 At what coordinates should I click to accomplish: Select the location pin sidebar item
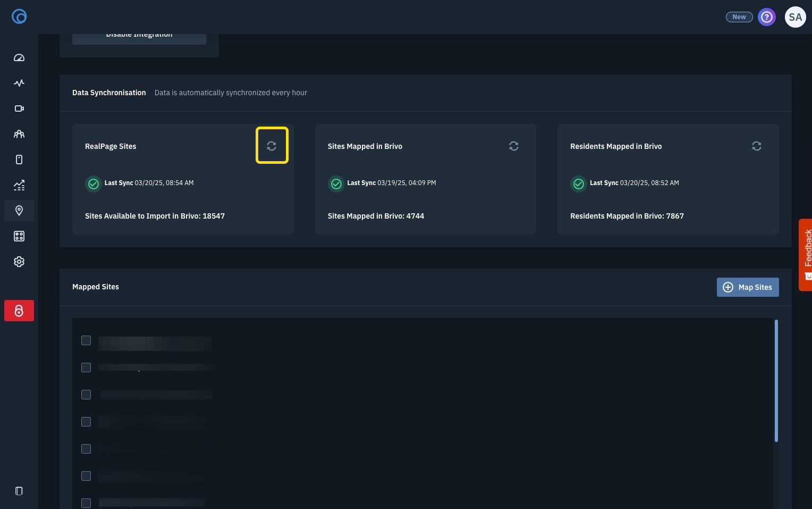point(19,211)
